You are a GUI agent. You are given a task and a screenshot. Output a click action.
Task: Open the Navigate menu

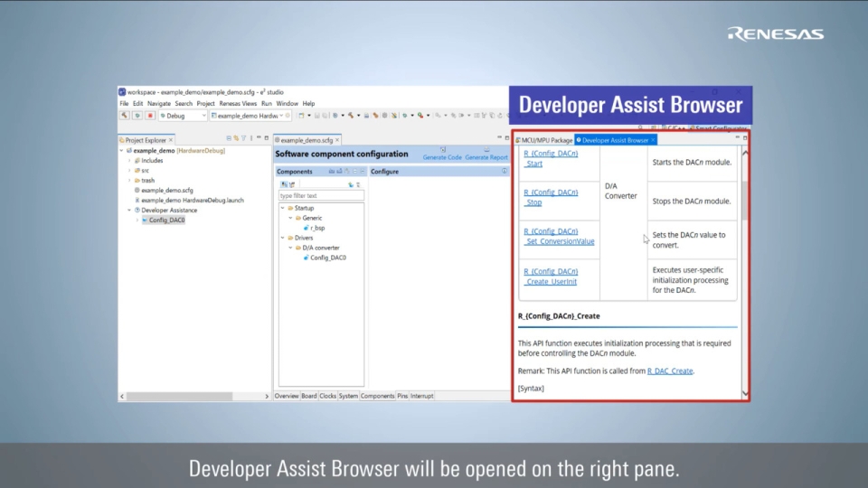click(x=159, y=103)
